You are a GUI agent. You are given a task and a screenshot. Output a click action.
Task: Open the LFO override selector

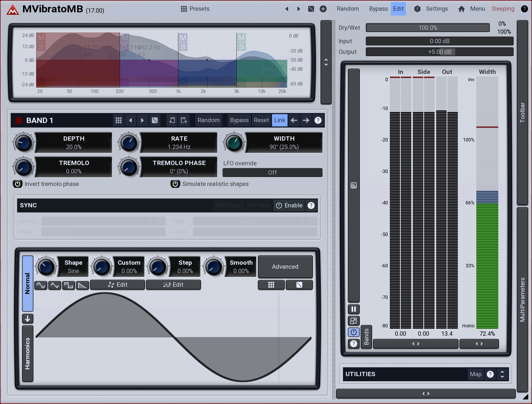[x=272, y=173]
